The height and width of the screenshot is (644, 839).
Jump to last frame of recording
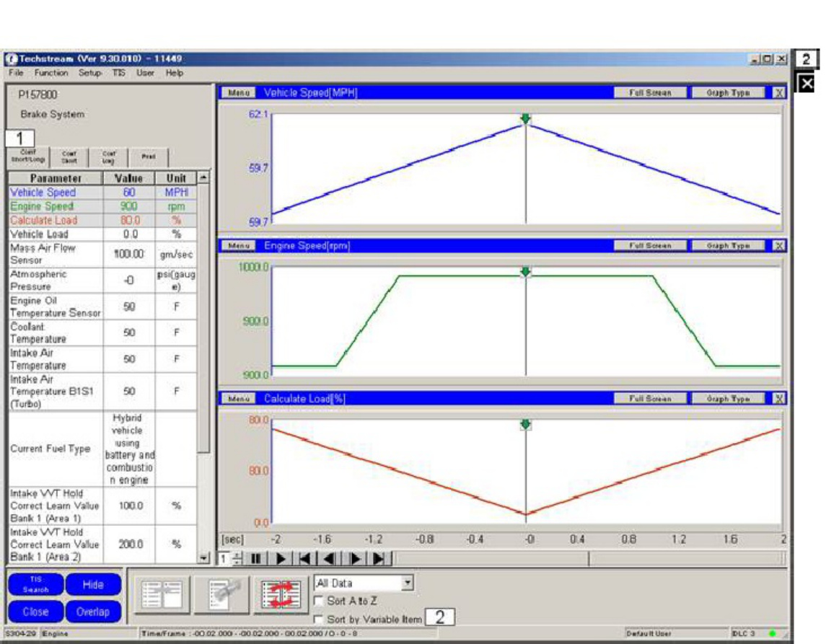378,558
